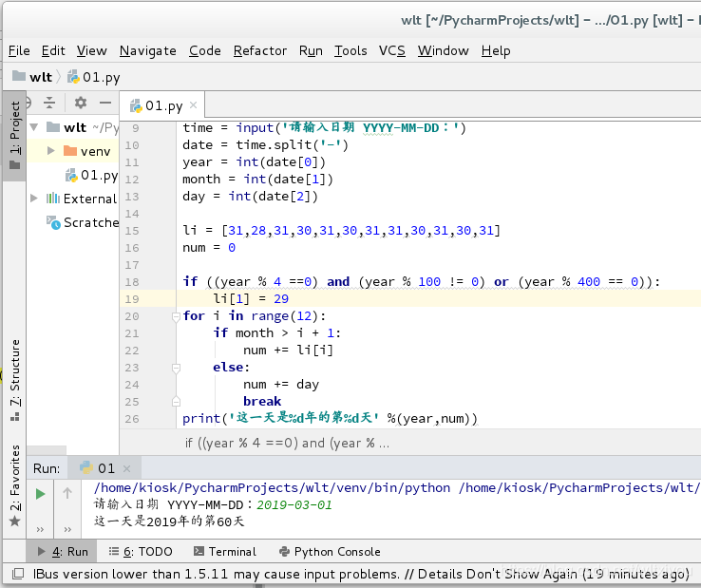The image size is (701, 588).
Task: Open Project panel settings gear
Action: click(81, 103)
